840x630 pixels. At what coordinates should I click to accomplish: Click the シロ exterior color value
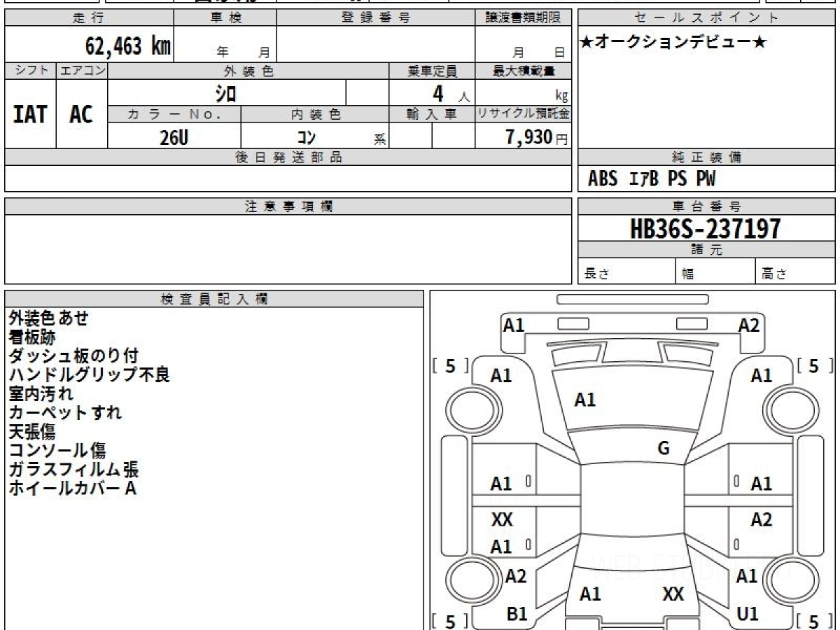(x=225, y=93)
